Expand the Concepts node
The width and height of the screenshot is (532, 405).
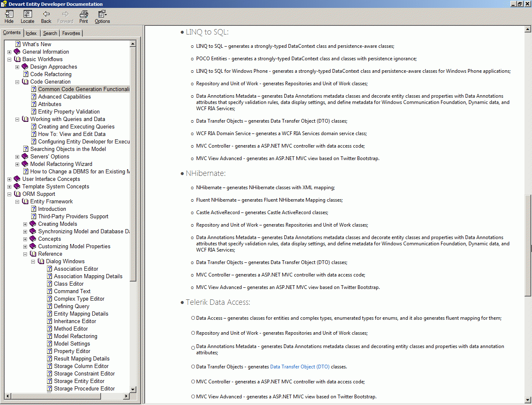pos(25,239)
